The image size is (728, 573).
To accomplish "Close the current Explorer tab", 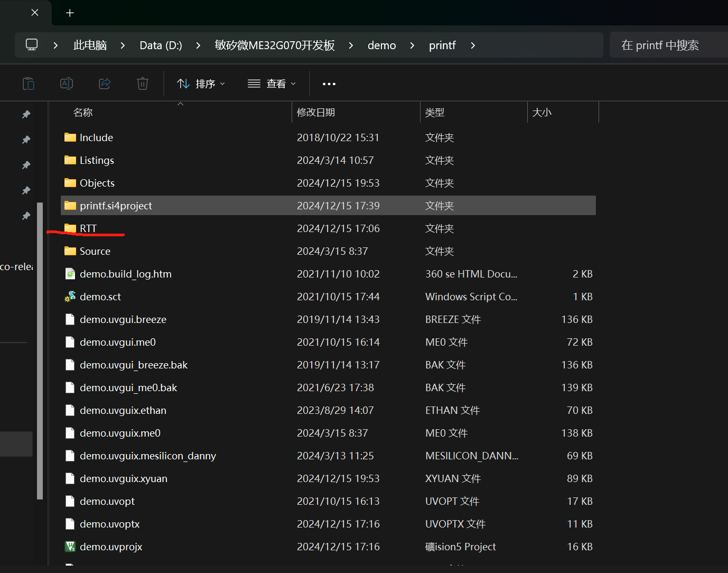I will coord(35,13).
